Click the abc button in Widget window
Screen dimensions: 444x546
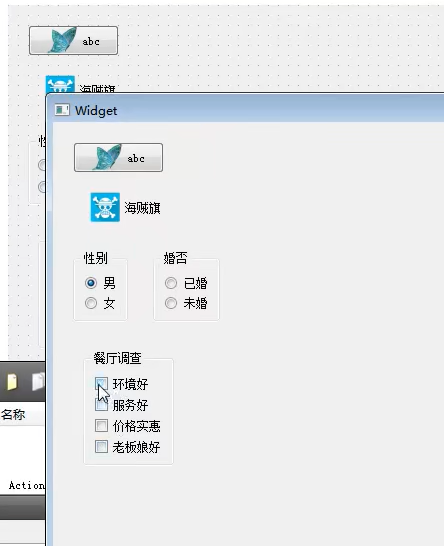[118, 157]
